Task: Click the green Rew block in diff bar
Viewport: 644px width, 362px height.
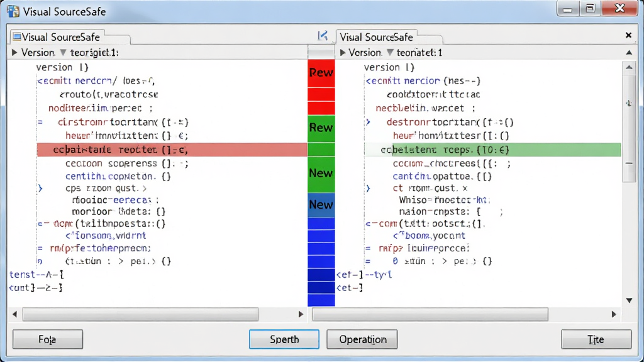Action: pos(321,128)
